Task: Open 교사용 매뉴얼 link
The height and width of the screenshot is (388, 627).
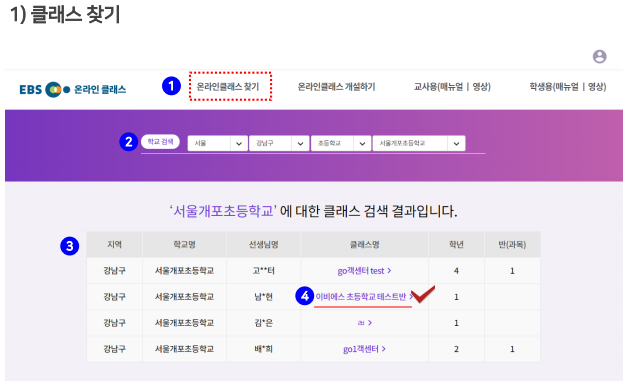Action: (x=451, y=86)
